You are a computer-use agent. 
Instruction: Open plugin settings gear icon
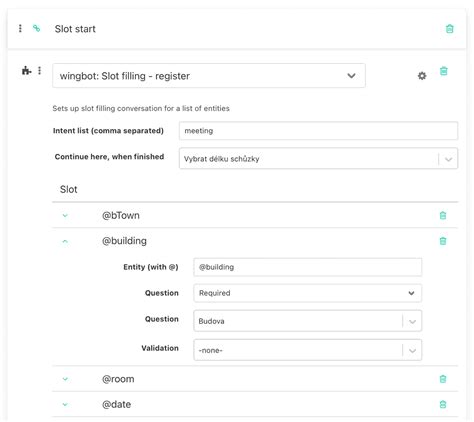click(x=422, y=76)
